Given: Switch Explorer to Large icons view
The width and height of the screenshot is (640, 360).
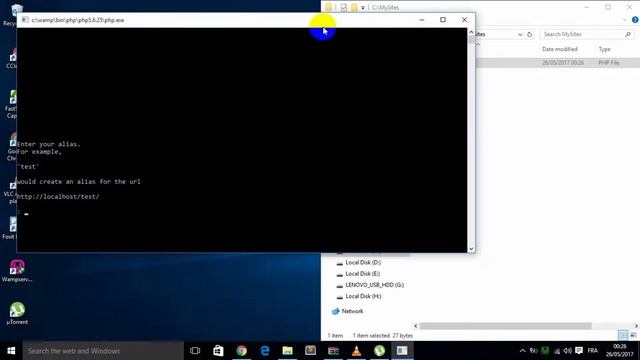Looking at the screenshot, I should (633, 335).
